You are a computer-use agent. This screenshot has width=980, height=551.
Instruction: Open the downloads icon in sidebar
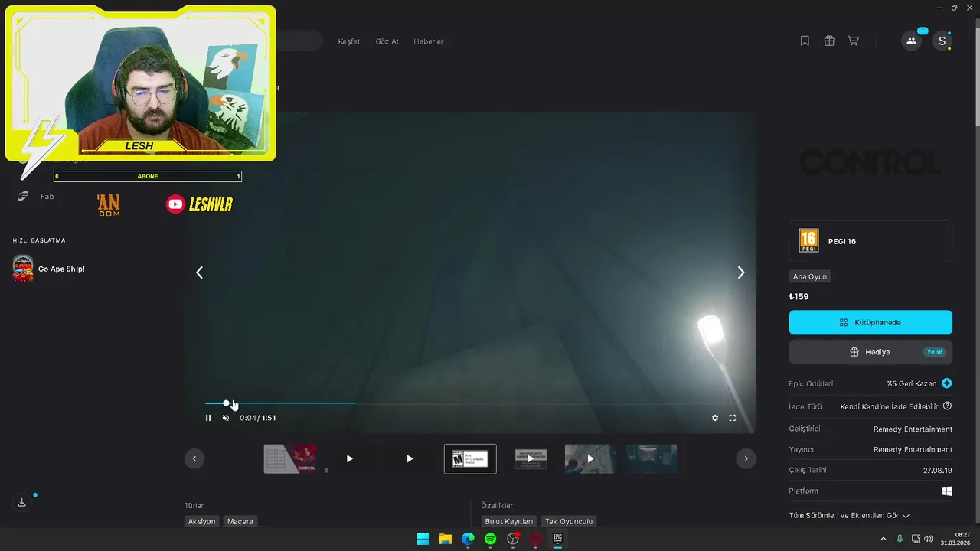point(22,502)
